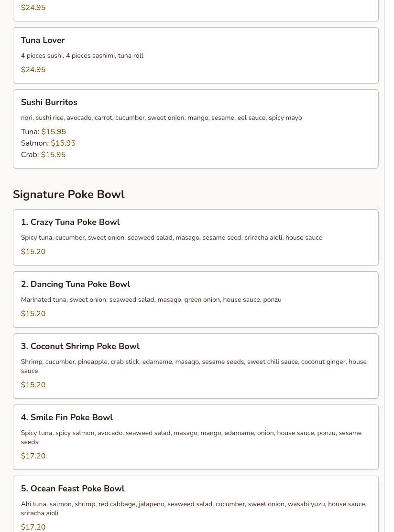The image size is (394, 532).
Task: Open the Ocean Feast Poke Bowl item
Action: 73,489
